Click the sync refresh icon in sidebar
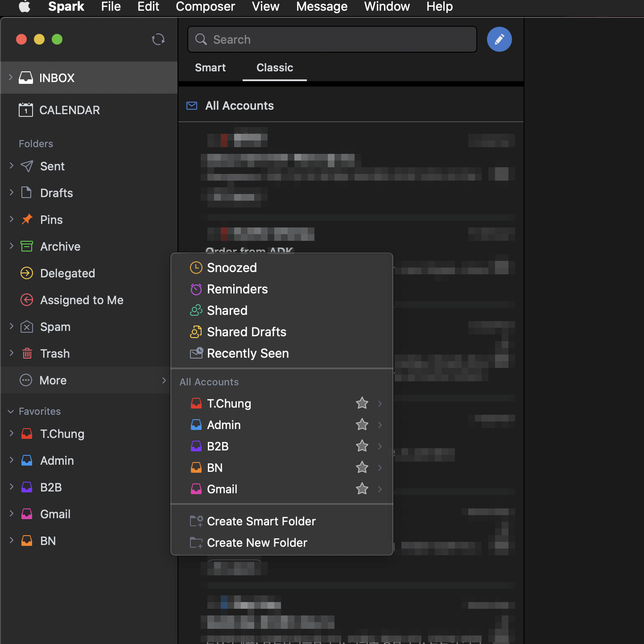 pos(158,40)
